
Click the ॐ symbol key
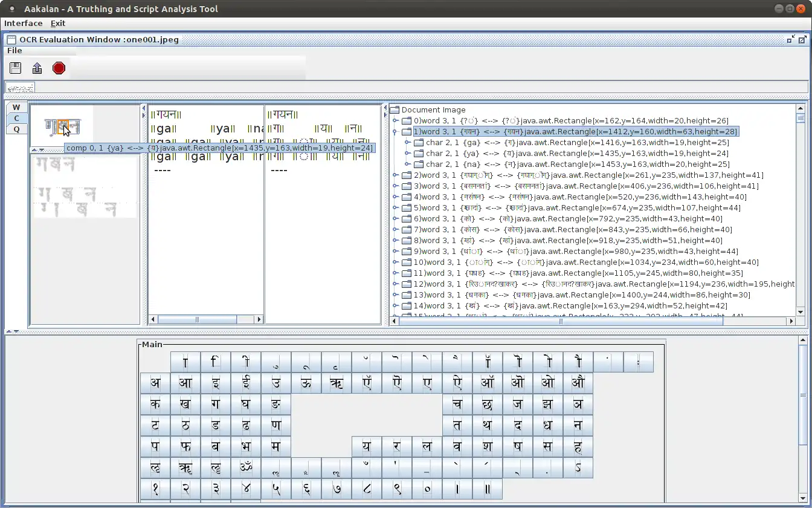(246, 467)
